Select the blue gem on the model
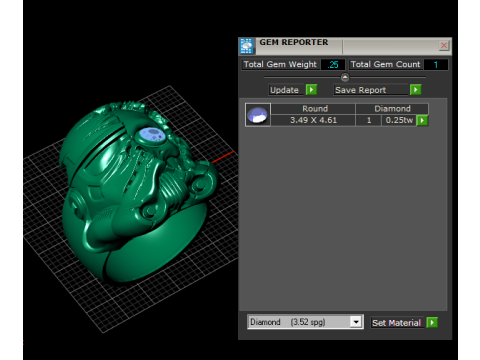 152,135
